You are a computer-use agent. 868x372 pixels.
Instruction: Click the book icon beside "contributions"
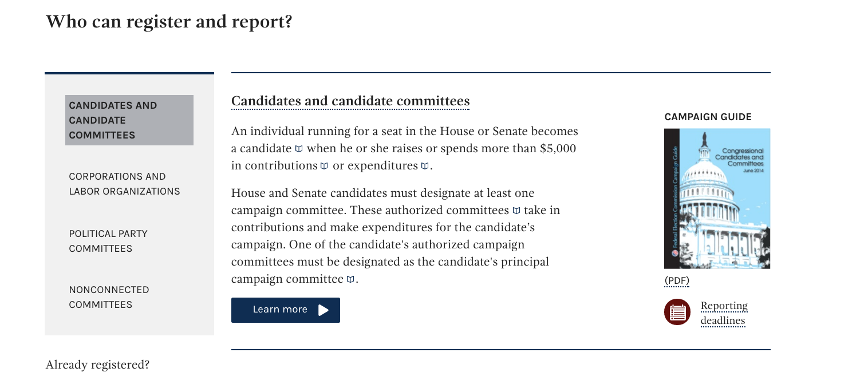tap(325, 165)
